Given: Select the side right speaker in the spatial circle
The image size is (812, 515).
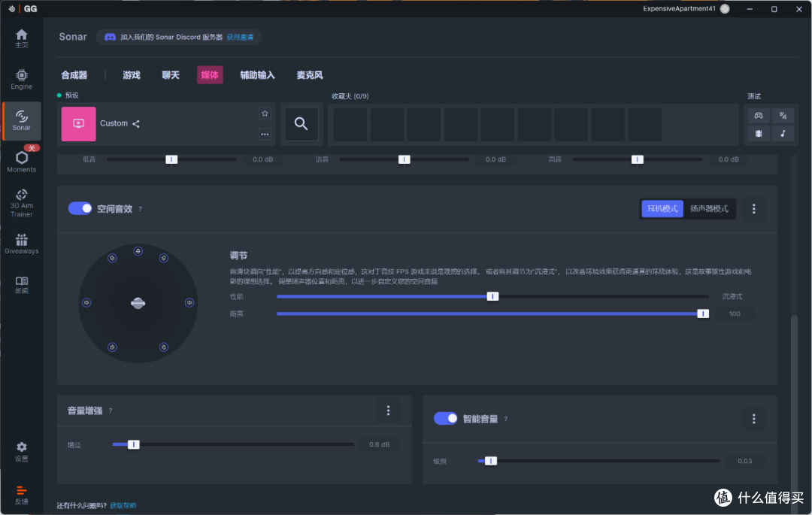Looking at the screenshot, I should point(189,302).
